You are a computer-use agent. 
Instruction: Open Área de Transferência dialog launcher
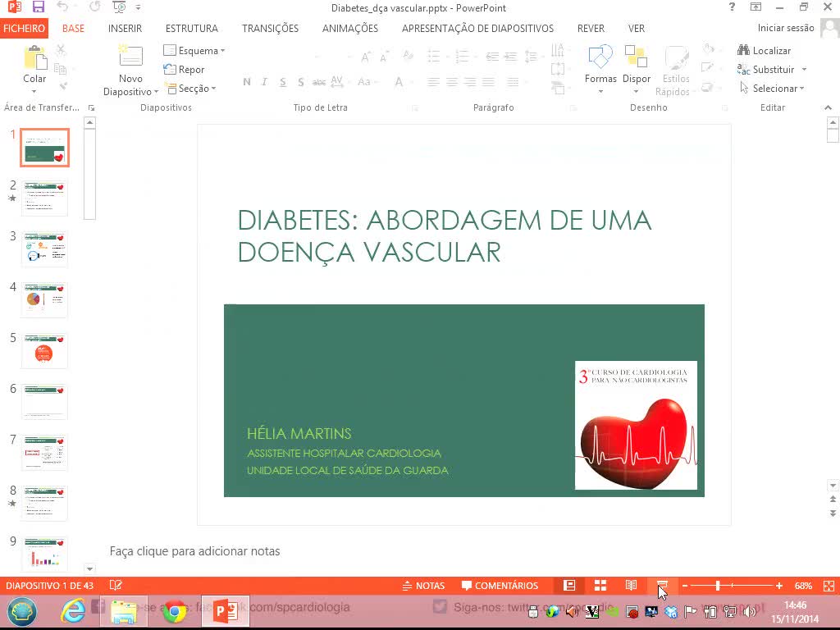click(x=92, y=108)
